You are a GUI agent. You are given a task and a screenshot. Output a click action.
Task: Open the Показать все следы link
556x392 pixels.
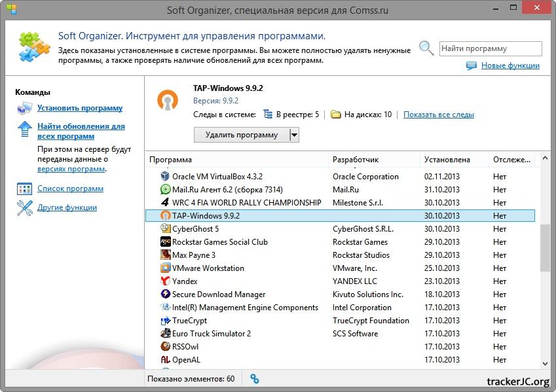point(439,115)
